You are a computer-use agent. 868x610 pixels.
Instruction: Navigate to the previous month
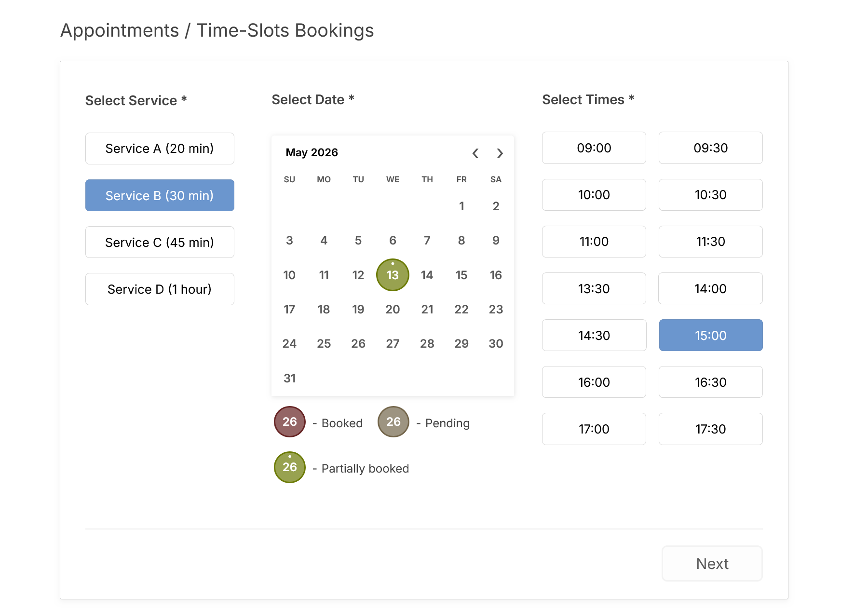475,153
